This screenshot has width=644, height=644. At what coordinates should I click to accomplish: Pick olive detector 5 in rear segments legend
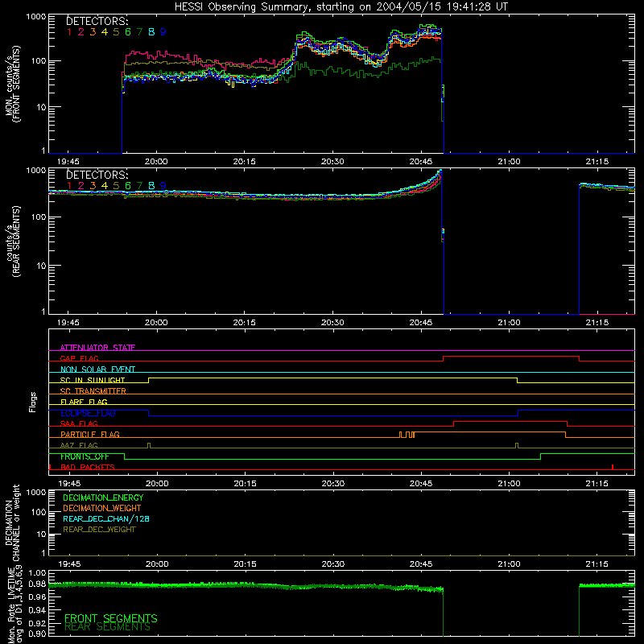[x=116, y=186]
